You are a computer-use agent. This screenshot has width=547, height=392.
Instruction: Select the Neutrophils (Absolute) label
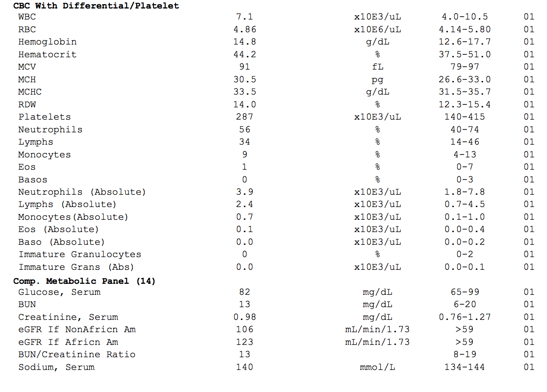pyautogui.click(x=82, y=192)
